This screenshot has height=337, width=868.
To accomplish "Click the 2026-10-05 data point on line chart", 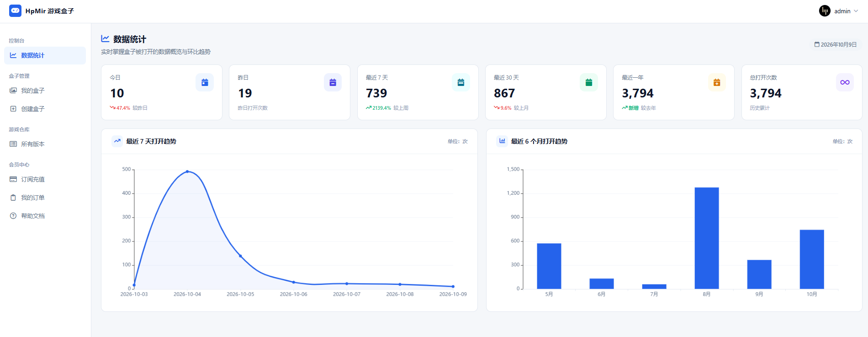I will tap(240, 256).
